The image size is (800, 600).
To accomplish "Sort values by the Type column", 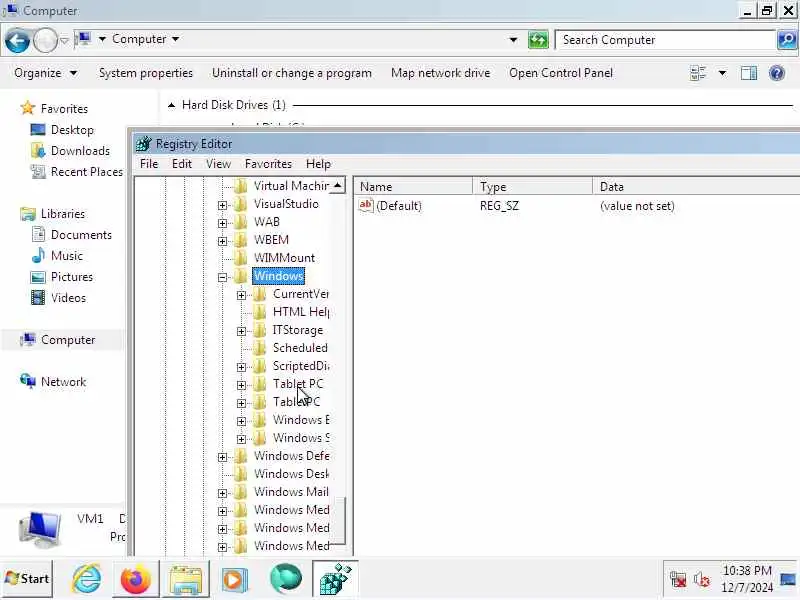I will [x=533, y=186].
